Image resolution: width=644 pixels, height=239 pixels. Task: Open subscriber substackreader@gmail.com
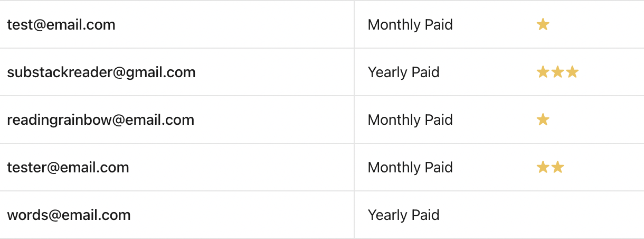101,72
